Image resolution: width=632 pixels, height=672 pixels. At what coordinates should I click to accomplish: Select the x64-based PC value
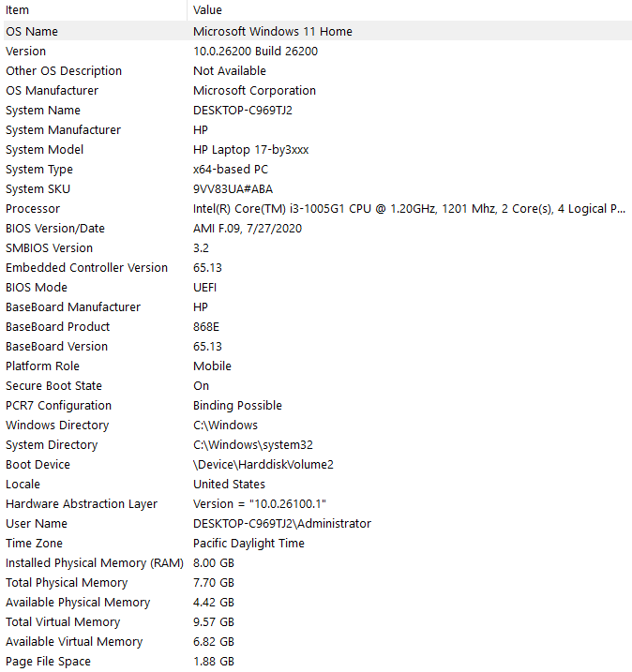point(231,170)
